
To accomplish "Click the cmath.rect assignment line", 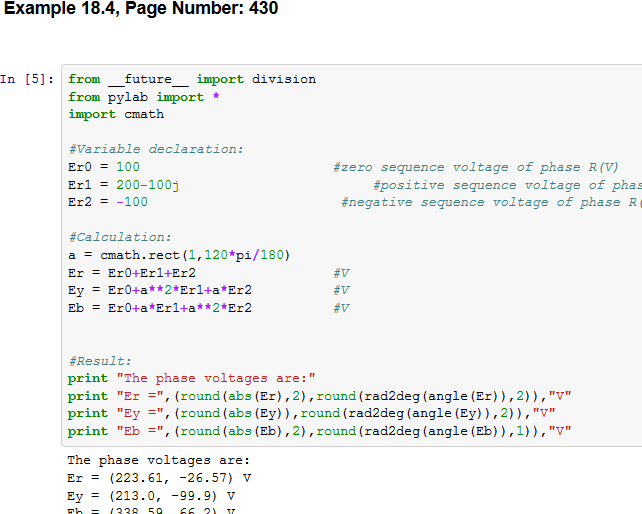I will coord(179,255).
